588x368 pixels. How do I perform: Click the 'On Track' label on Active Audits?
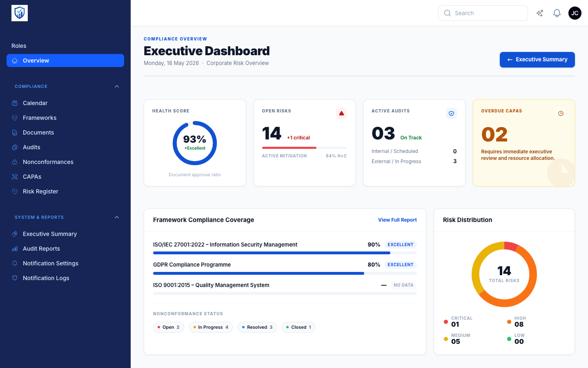click(x=411, y=138)
